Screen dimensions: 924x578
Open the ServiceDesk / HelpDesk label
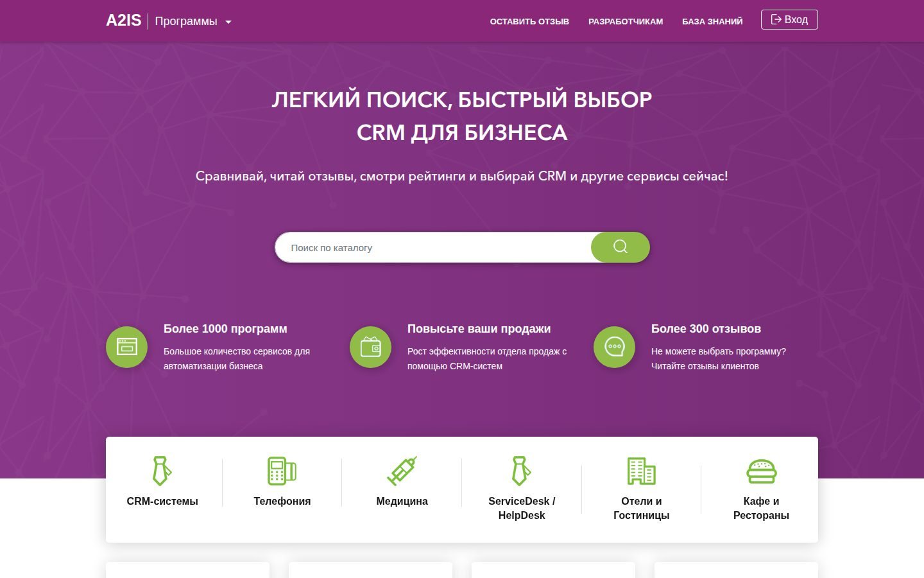(522, 508)
